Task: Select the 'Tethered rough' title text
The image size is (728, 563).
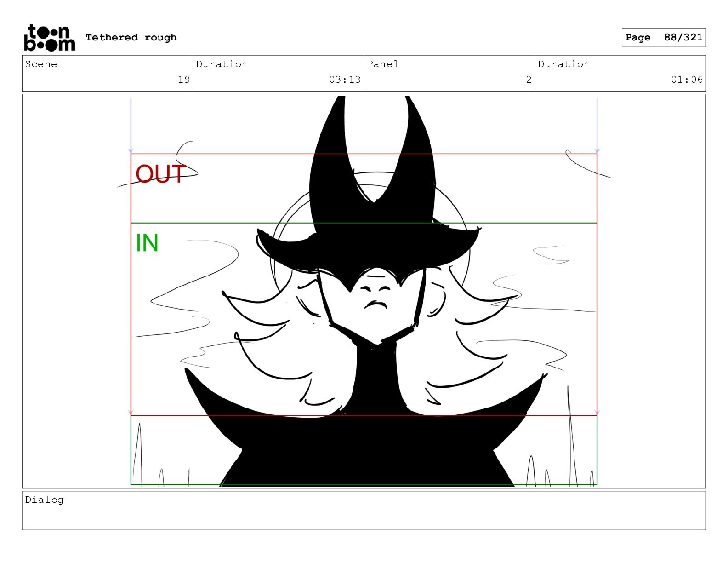Action: click(131, 37)
